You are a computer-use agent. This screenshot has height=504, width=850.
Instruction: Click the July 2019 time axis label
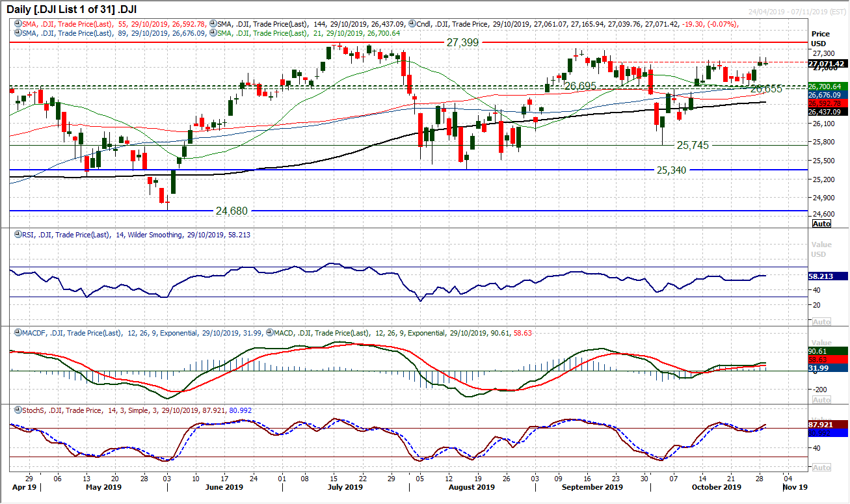tap(345, 486)
